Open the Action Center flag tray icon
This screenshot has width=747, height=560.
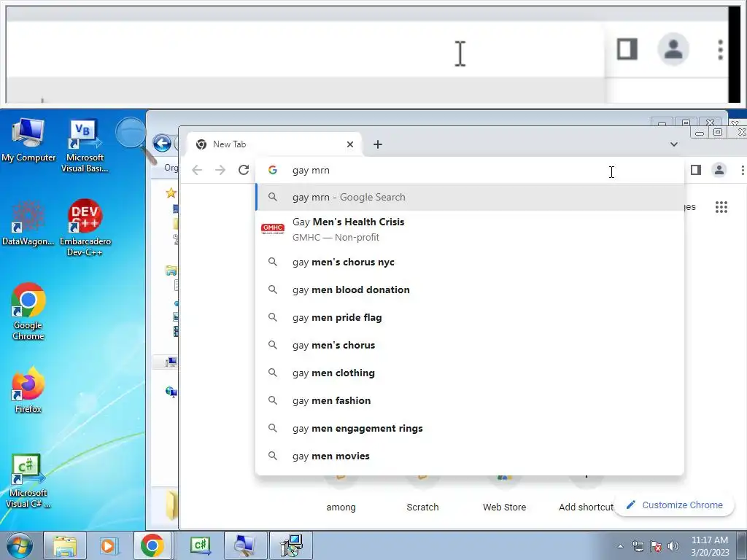click(x=656, y=546)
